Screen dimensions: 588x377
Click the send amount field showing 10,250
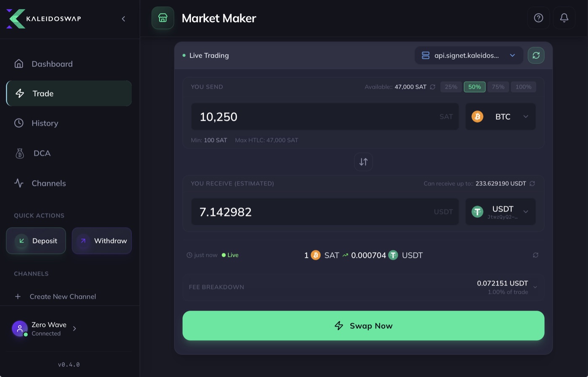(x=325, y=116)
